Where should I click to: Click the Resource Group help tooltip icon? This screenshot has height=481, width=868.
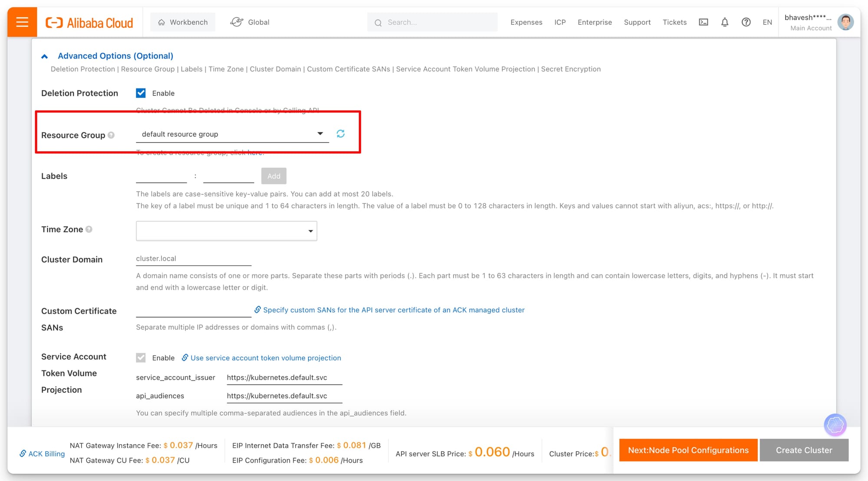pos(111,135)
